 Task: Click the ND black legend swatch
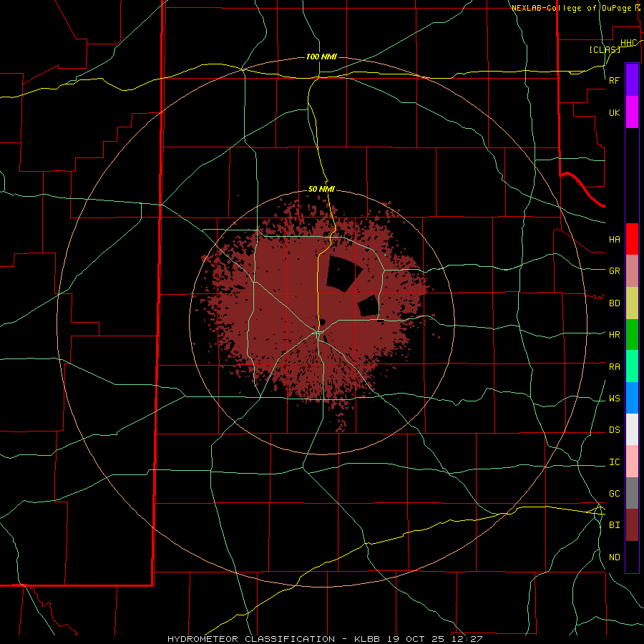click(x=632, y=557)
